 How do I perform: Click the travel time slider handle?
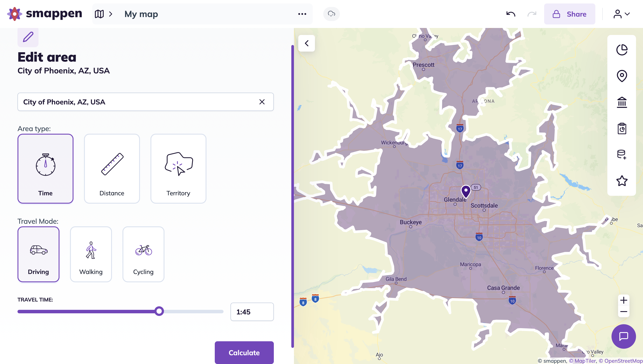coord(159,311)
